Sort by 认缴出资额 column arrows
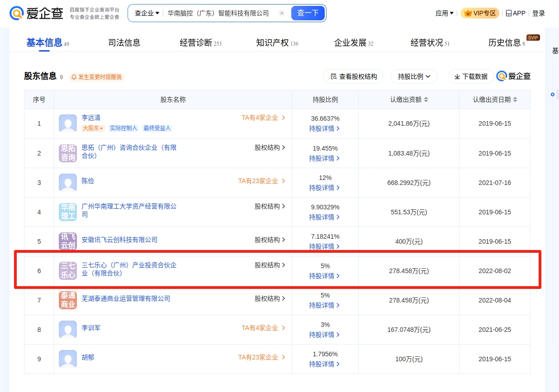 [x=426, y=99]
